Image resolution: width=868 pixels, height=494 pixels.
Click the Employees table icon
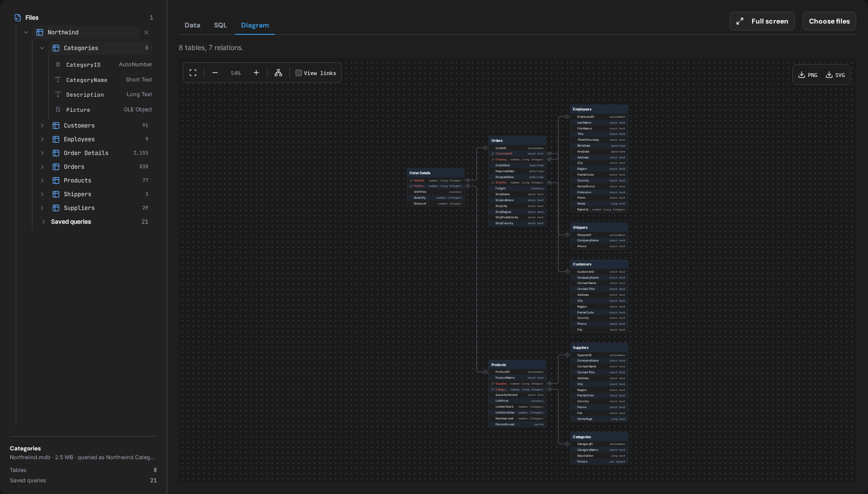(56, 139)
